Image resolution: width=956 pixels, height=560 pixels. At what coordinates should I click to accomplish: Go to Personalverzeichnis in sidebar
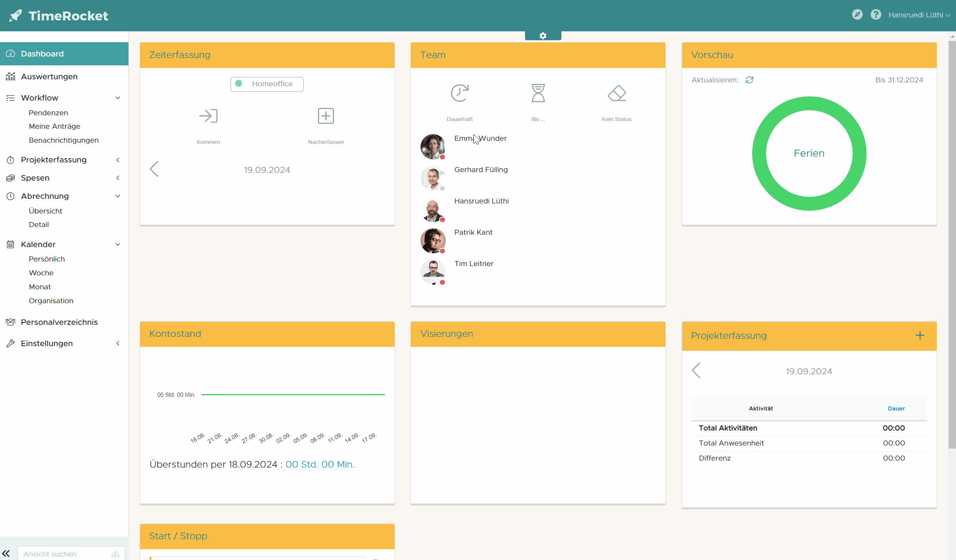(x=59, y=322)
